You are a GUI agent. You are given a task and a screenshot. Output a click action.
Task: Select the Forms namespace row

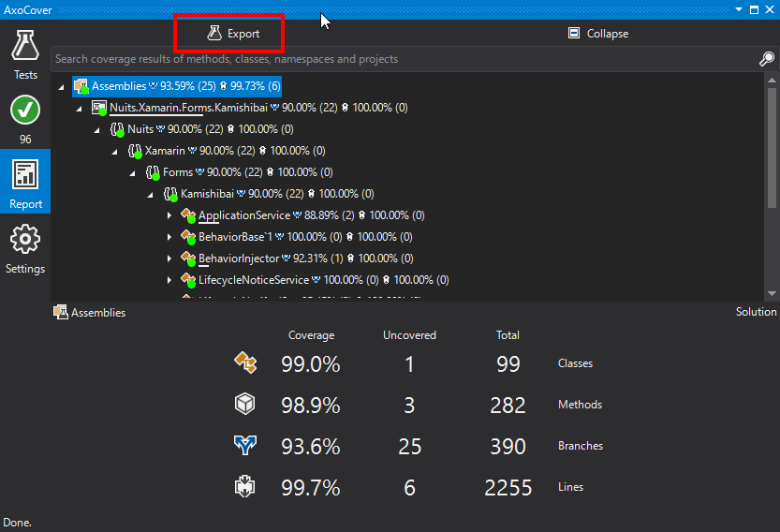239,171
